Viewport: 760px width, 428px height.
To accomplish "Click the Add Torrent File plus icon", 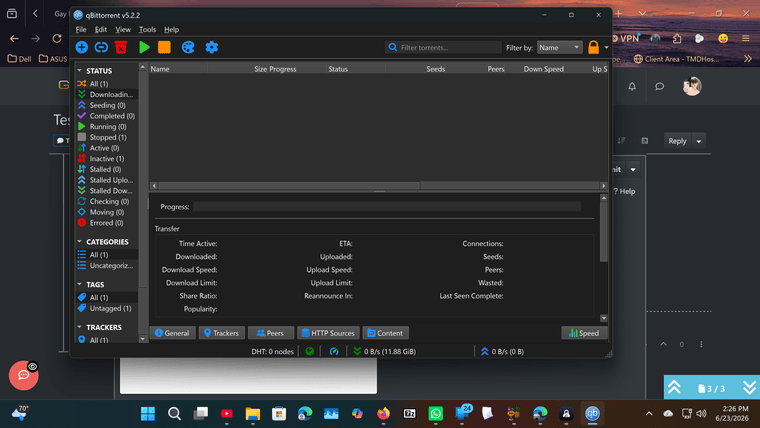I will [x=81, y=47].
